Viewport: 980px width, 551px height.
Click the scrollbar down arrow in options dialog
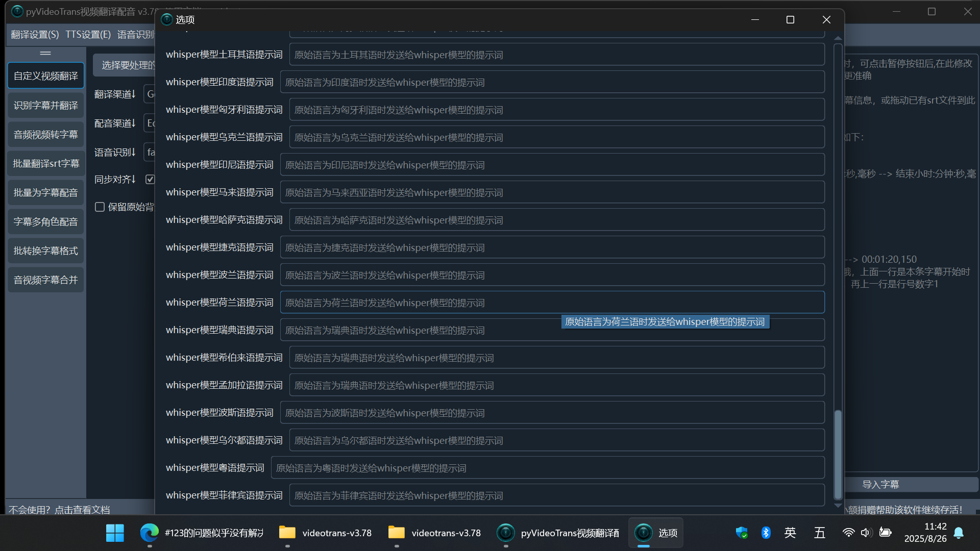click(x=838, y=506)
